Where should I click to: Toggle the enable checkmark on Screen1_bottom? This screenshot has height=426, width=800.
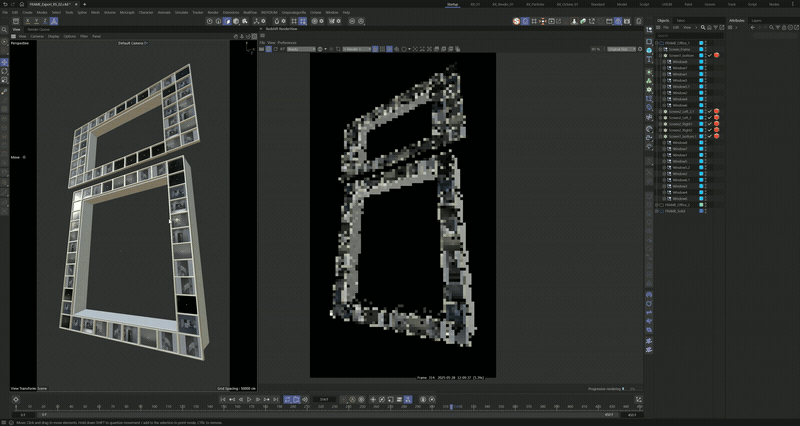(709, 55)
